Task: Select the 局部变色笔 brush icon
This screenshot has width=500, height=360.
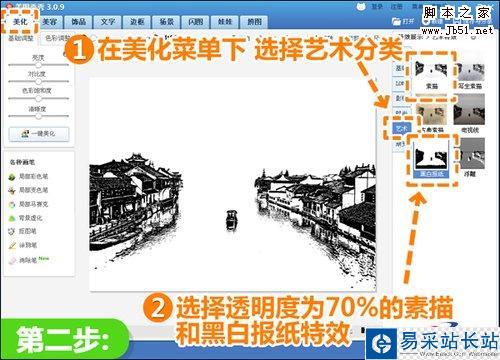Action: pyautogui.click(x=12, y=191)
